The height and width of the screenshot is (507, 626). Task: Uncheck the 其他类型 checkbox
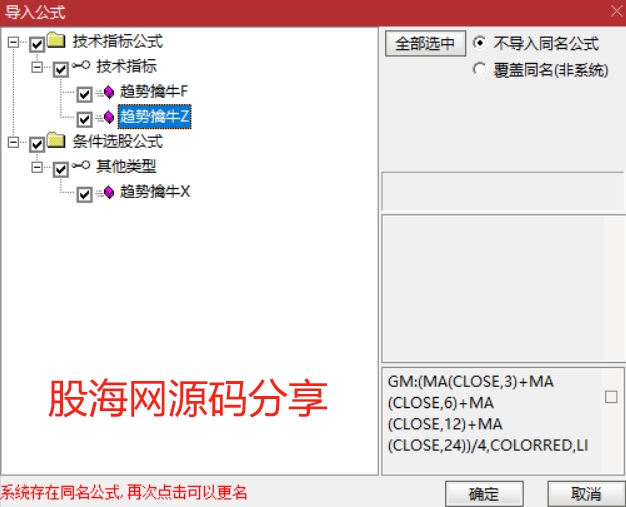point(61,169)
